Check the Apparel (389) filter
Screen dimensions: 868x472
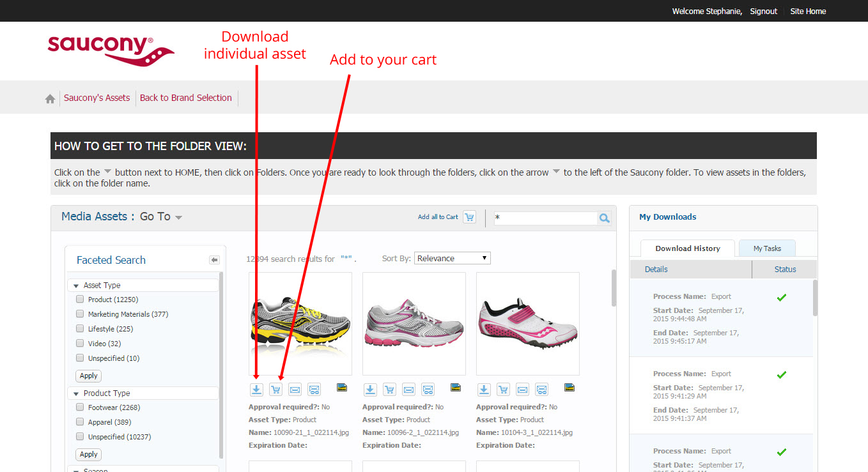click(80, 422)
